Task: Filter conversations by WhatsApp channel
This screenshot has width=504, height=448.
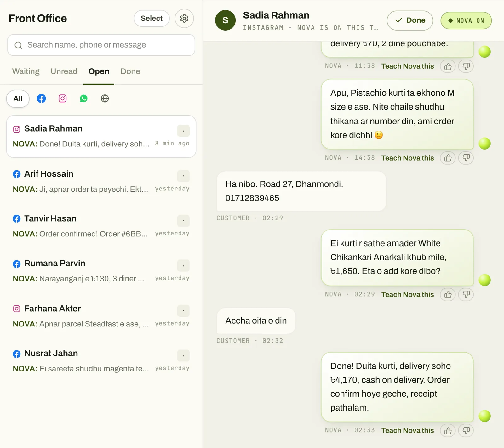Action: [x=84, y=99]
